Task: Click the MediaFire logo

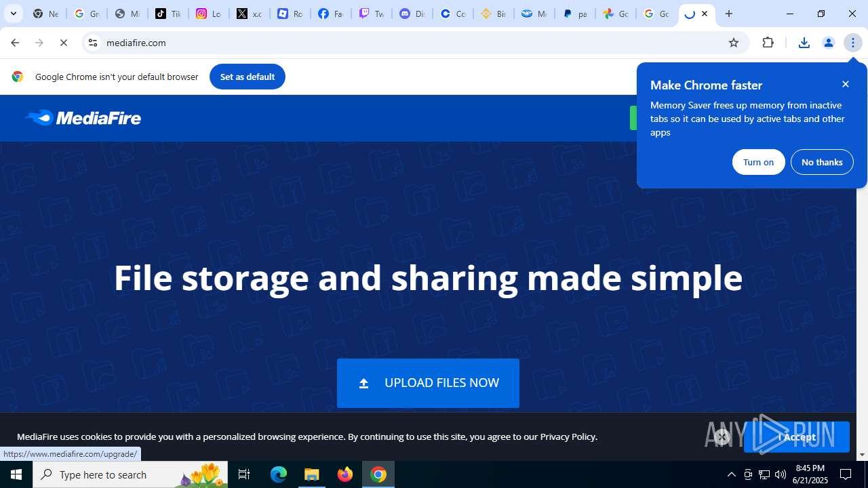Action: point(83,118)
